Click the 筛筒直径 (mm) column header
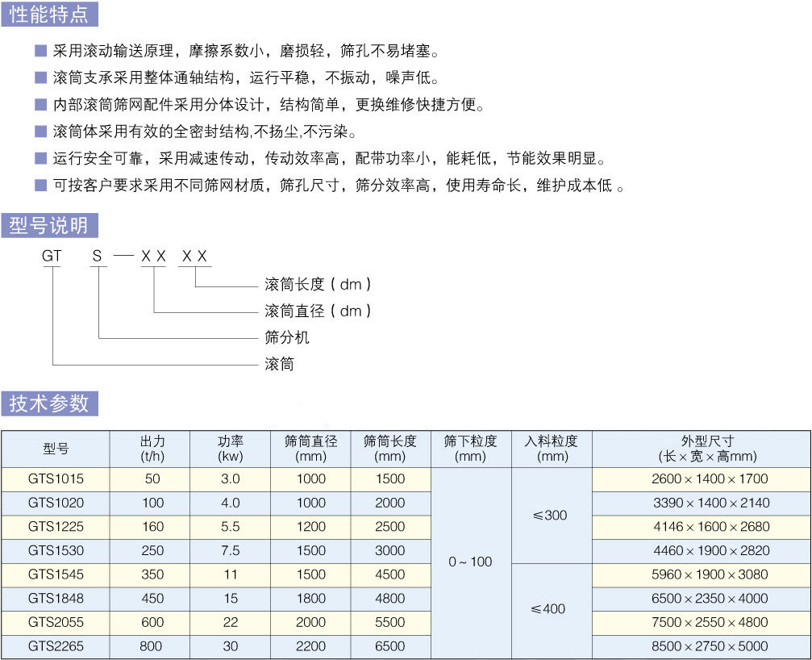Image resolution: width=812 pixels, height=660 pixels. coord(310,449)
